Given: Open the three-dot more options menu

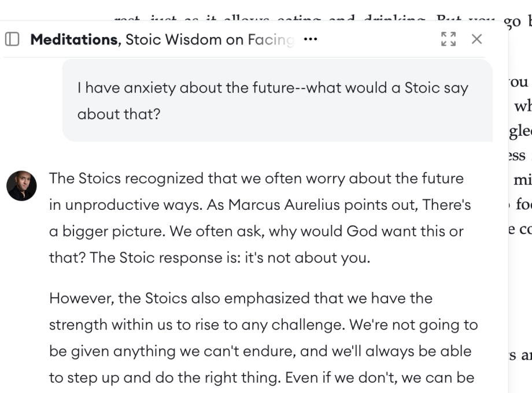Looking at the screenshot, I should 311,39.
